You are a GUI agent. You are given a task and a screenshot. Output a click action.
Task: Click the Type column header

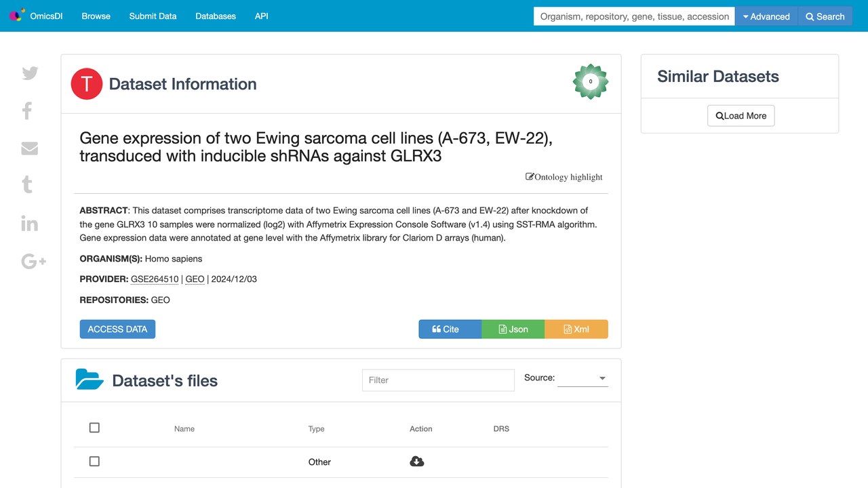click(x=316, y=429)
